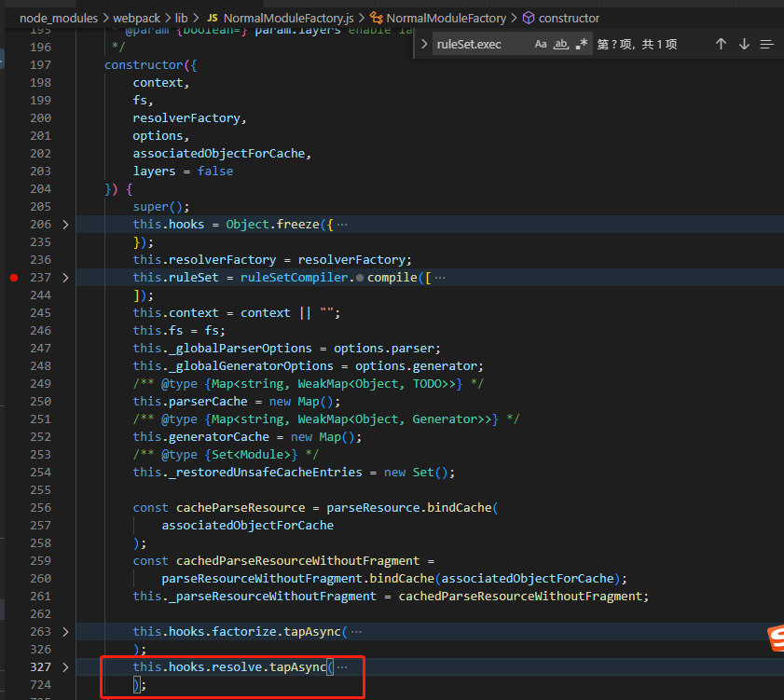Toggle Match Case in find widget
The width and height of the screenshot is (784, 700).
click(x=541, y=44)
